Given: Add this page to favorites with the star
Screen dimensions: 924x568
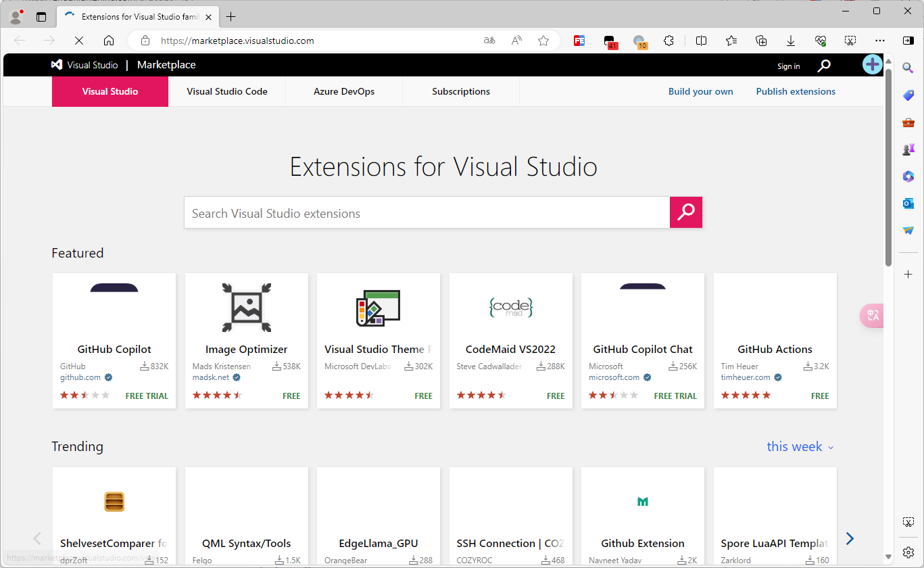Looking at the screenshot, I should [x=543, y=41].
